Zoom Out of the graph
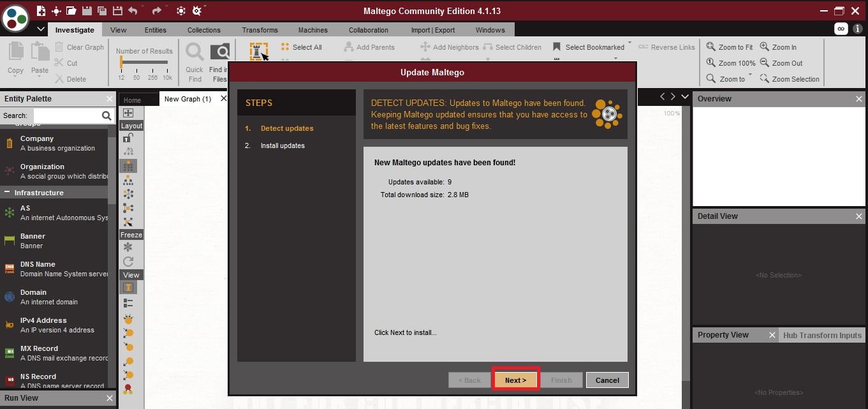The height and width of the screenshot is (409, 868). (781, 63)
